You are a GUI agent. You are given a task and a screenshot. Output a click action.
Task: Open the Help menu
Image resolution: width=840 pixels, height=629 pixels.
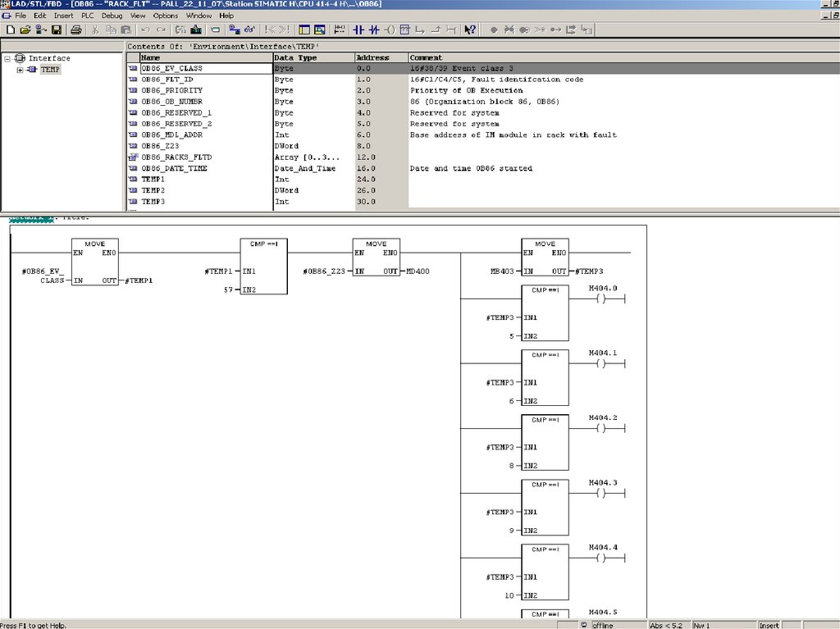(x=226, y=16)
